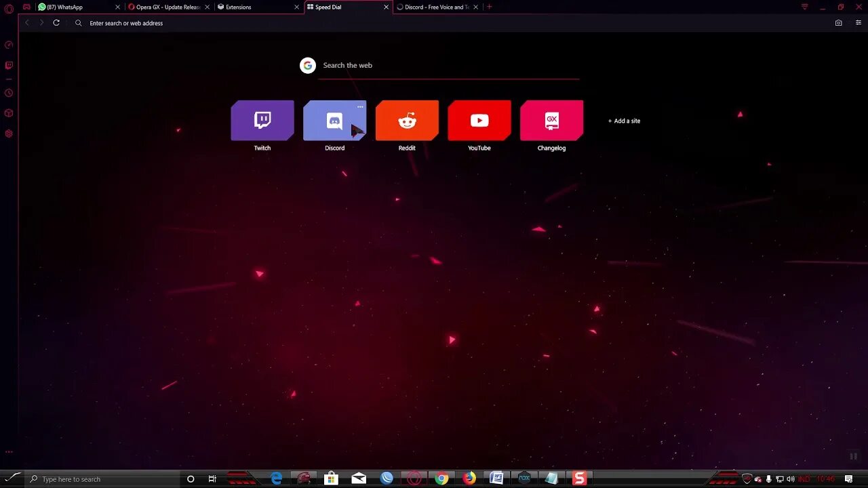This screenshot has height=488, width=868.
Task: Launch Firefox from taskbar
Action: pos(469,479)
